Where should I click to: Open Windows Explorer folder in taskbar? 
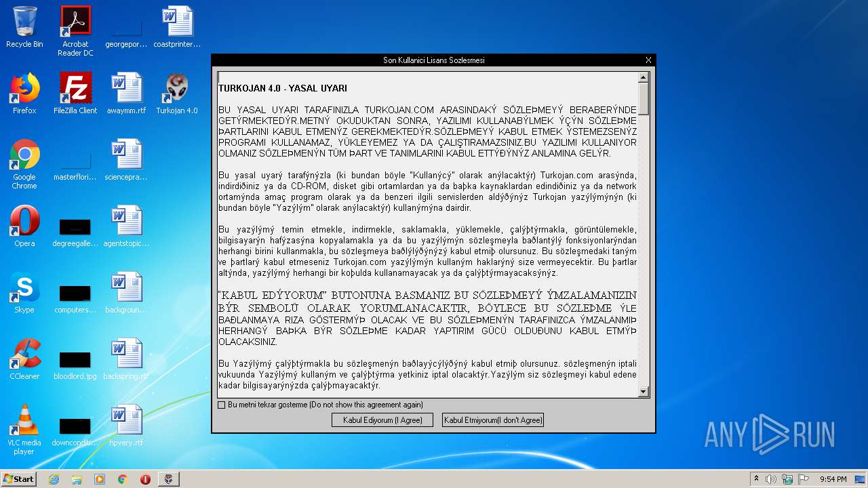click(77, 479)
